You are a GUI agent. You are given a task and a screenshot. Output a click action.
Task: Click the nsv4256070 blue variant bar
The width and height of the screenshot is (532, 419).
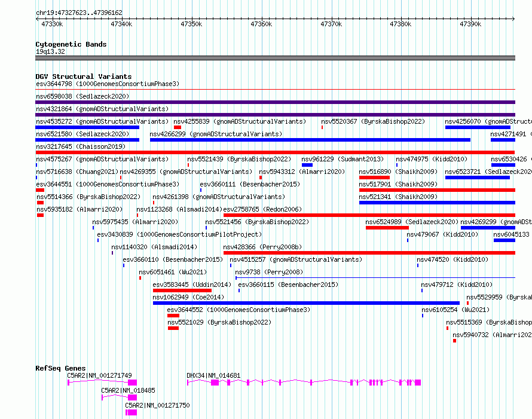pos(478,127)
